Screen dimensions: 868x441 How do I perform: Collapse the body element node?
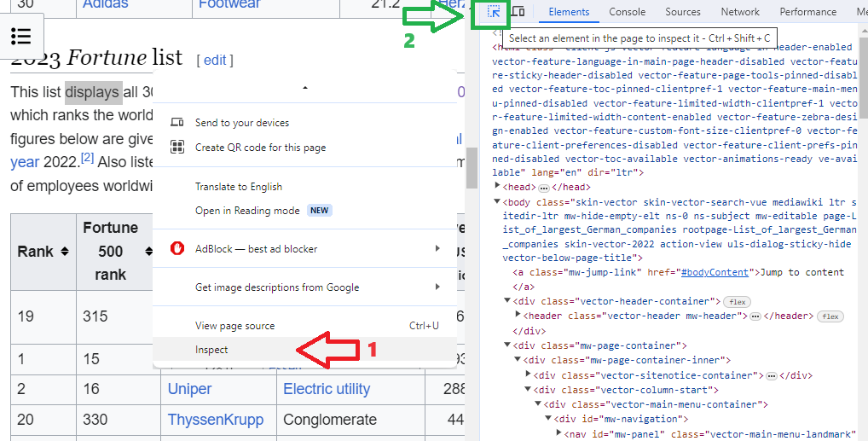click(x=497, y=201)
